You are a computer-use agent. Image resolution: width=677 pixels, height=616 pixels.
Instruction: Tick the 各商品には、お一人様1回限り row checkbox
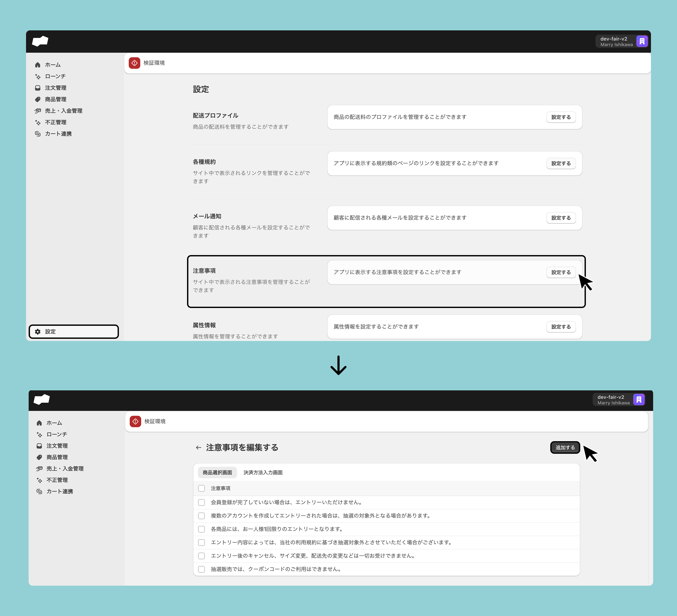point(202,529)
